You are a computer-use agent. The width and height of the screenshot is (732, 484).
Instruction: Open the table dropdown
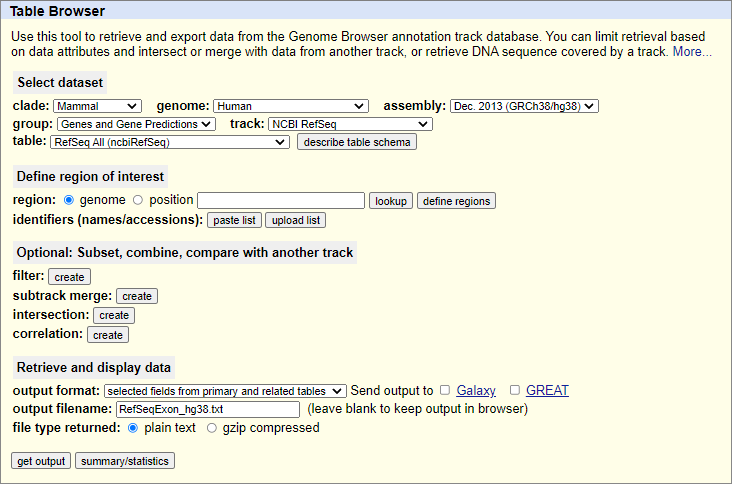click(x=170, y=142)
